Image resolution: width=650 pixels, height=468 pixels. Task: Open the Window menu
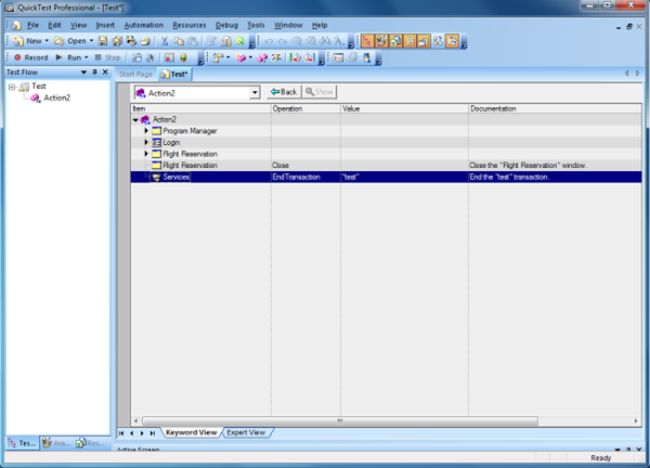[x=288, y=25]
